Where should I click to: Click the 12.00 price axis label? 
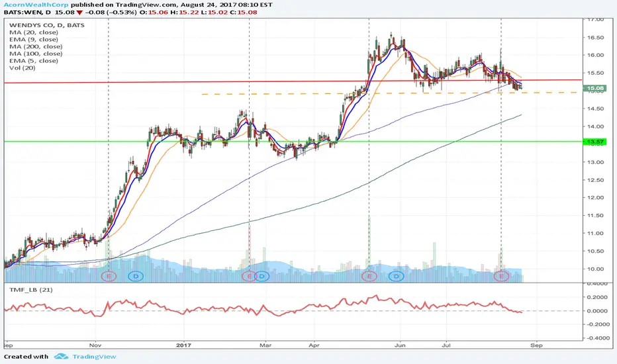(595, 197)
